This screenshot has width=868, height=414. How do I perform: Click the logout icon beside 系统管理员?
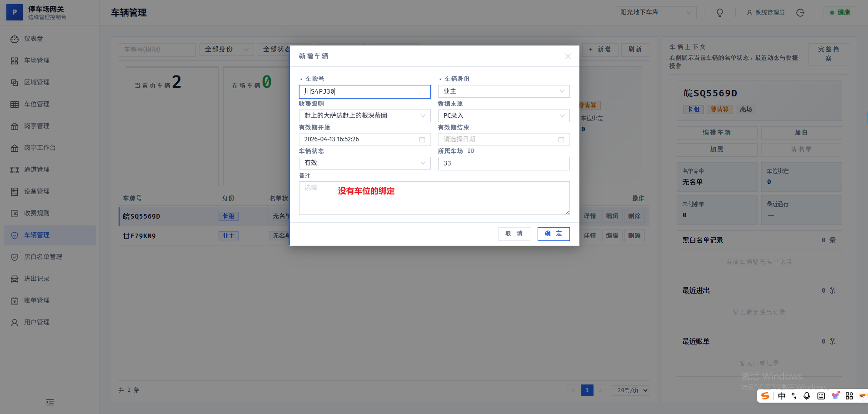pos(799,13)
